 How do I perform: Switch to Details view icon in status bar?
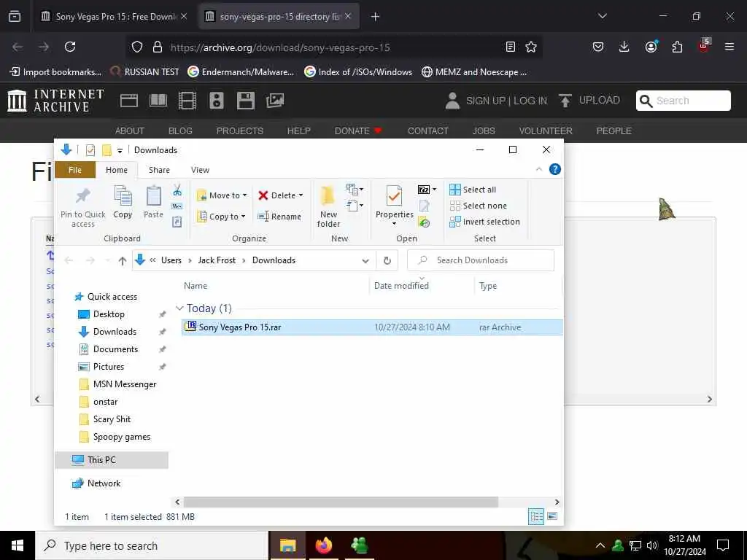[x=536, y=516]
